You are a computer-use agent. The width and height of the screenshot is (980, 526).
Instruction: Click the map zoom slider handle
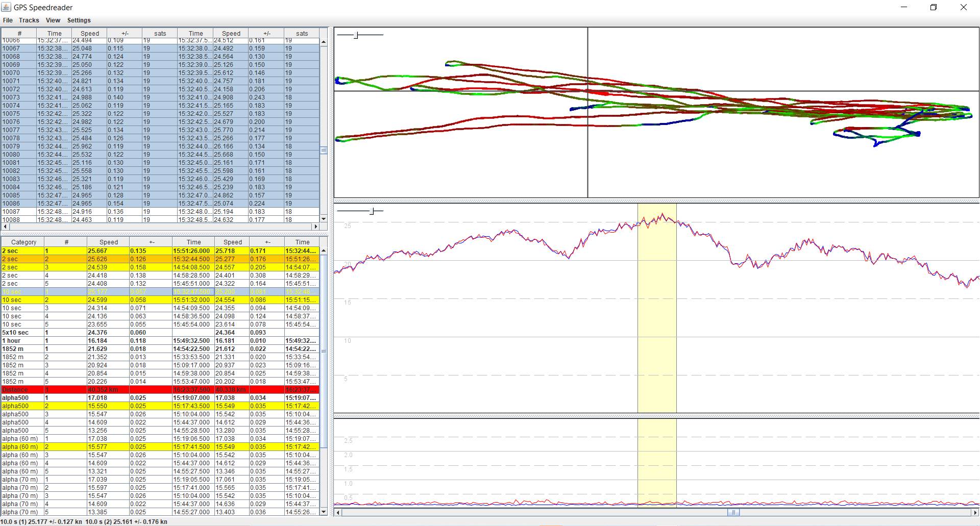point(356,35)
